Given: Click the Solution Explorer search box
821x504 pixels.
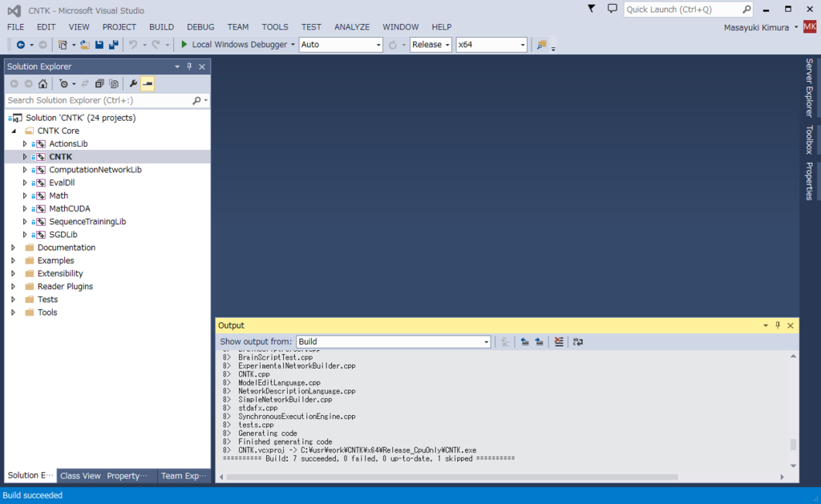Looking at the screenshot, I should point(97,100).
